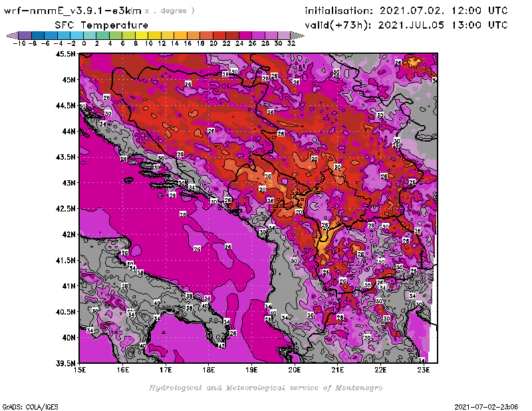The image size is (532, 411).
Task: Click the '18E' longitude axis label
Action: coord(209,370)
